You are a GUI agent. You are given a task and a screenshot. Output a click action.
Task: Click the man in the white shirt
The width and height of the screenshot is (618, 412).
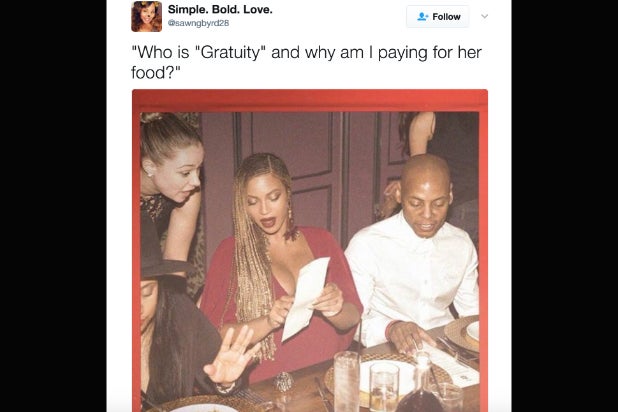click(414, 256)
